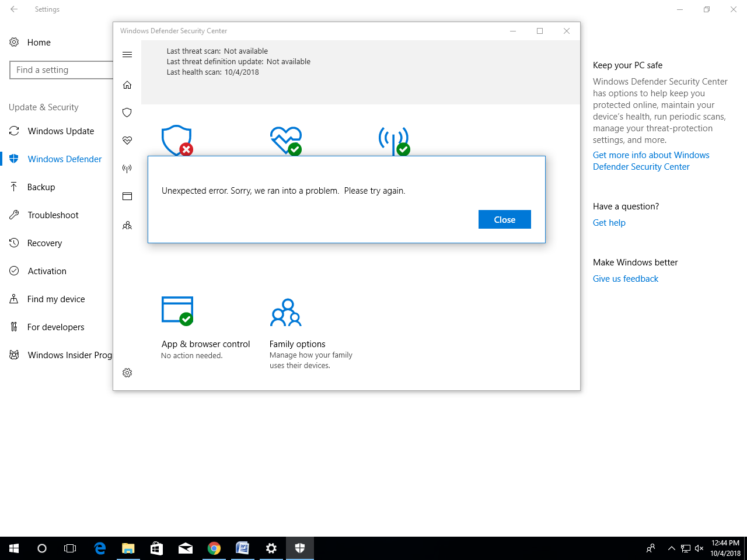Image resolution: width=747 pixels, height=560 pixels.
Task: Open Defender settings gear icon
Action: [x=127, y=373]
